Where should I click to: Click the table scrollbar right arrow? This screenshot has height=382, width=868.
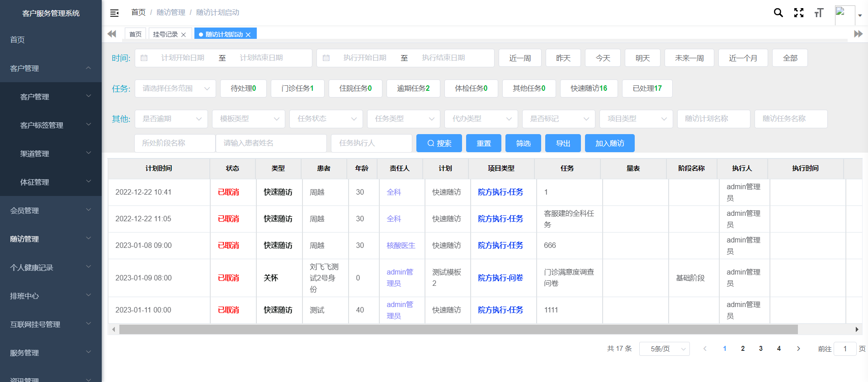coord(857,330)
